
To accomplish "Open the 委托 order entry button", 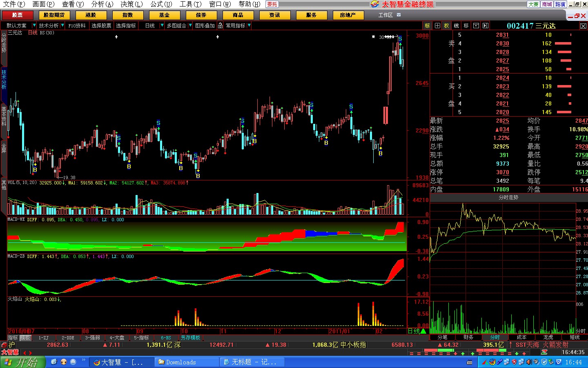I will click(272, 4).
